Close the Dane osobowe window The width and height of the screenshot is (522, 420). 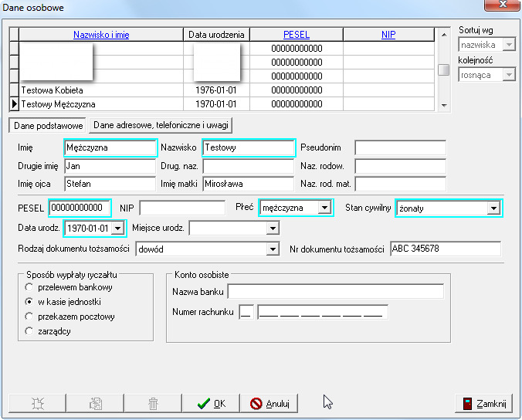pos(502,5)
